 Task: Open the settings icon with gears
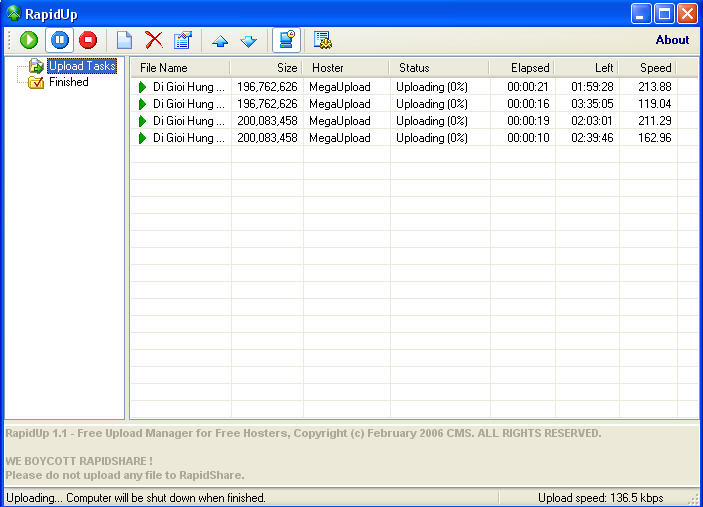pos(322,40)
